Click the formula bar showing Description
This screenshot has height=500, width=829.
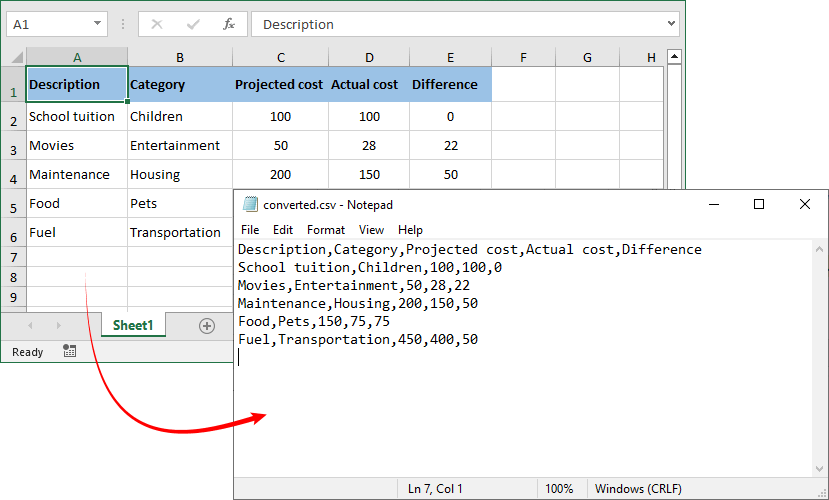[x=465, y=24]
